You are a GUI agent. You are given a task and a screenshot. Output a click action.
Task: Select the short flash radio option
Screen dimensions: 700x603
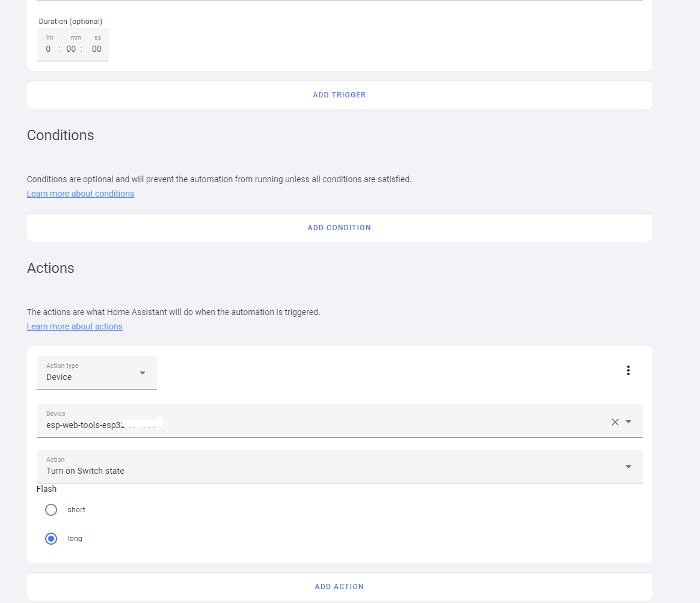(51, 510)
